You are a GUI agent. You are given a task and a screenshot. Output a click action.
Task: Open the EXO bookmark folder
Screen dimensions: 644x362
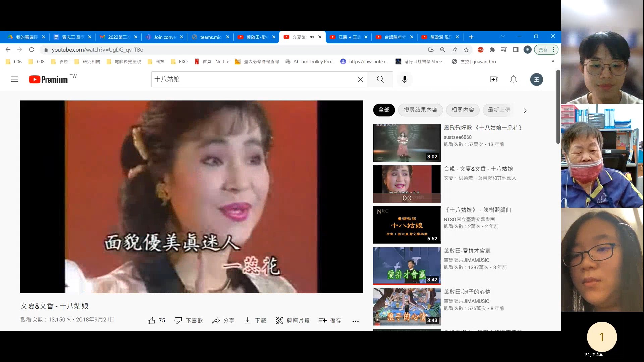point(179,62)
